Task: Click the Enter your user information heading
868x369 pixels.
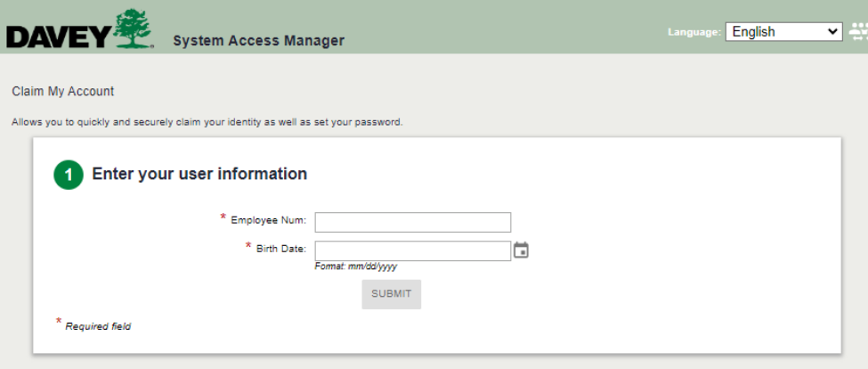Action: tap(199, 174)
